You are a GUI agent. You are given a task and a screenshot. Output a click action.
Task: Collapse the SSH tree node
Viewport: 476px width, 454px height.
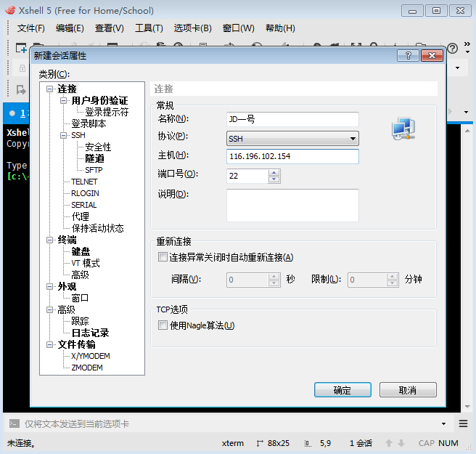[63, 136]
